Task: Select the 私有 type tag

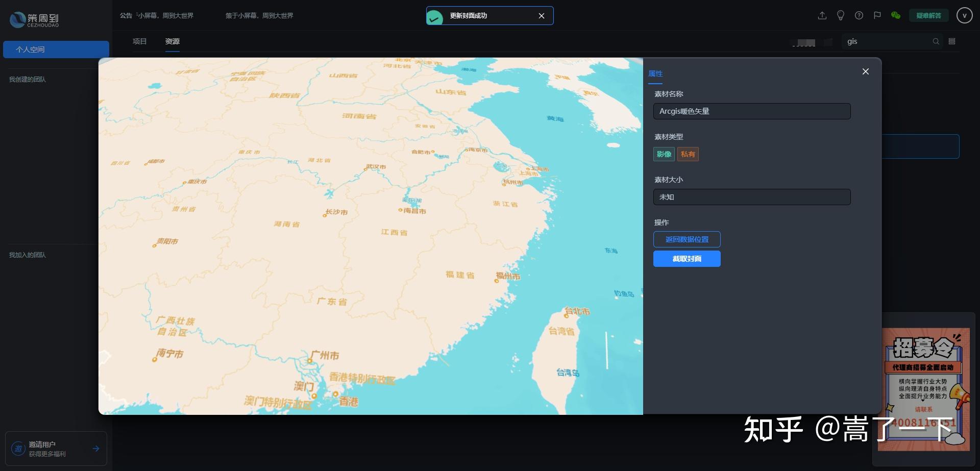Action: [x=688, y=154]
